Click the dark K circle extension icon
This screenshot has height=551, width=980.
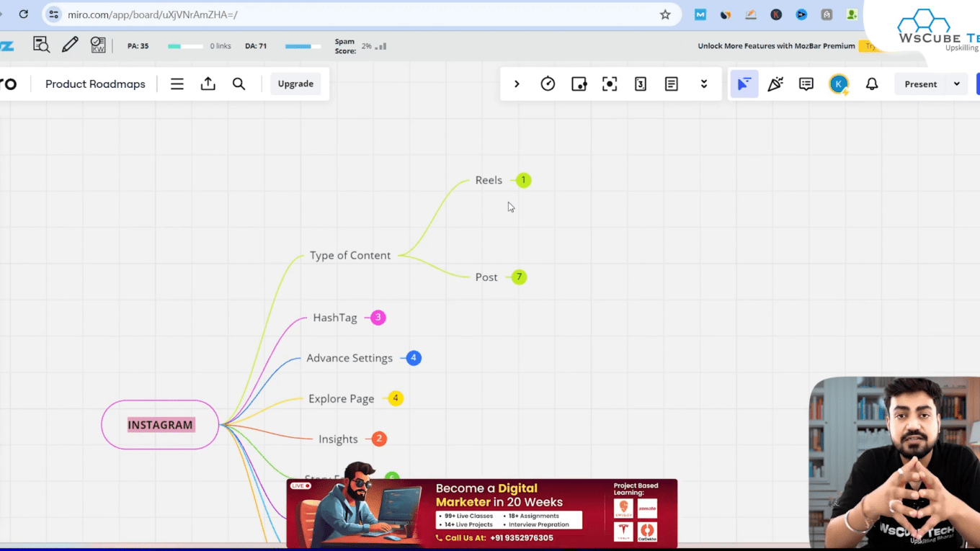coord(776,14)
